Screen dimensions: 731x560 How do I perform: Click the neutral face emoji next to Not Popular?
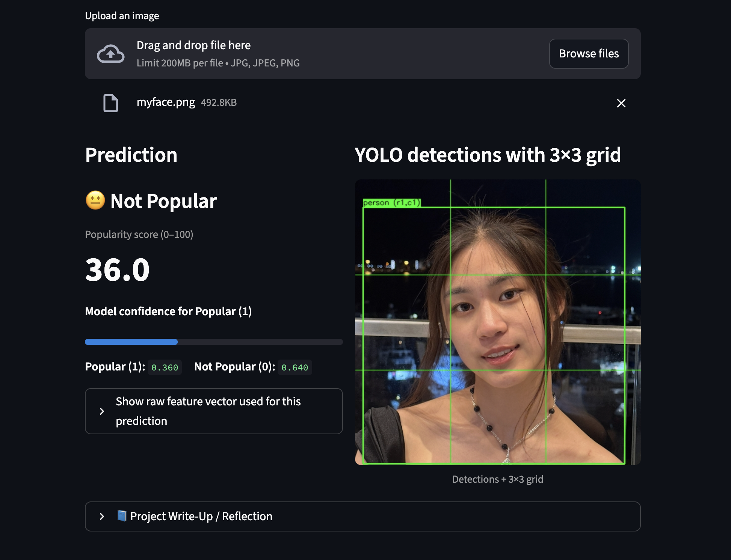pyautogui.click(x=95, y=201)
